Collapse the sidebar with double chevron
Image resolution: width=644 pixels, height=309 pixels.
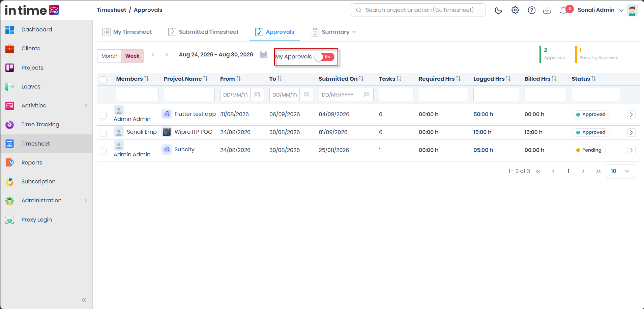84,300
